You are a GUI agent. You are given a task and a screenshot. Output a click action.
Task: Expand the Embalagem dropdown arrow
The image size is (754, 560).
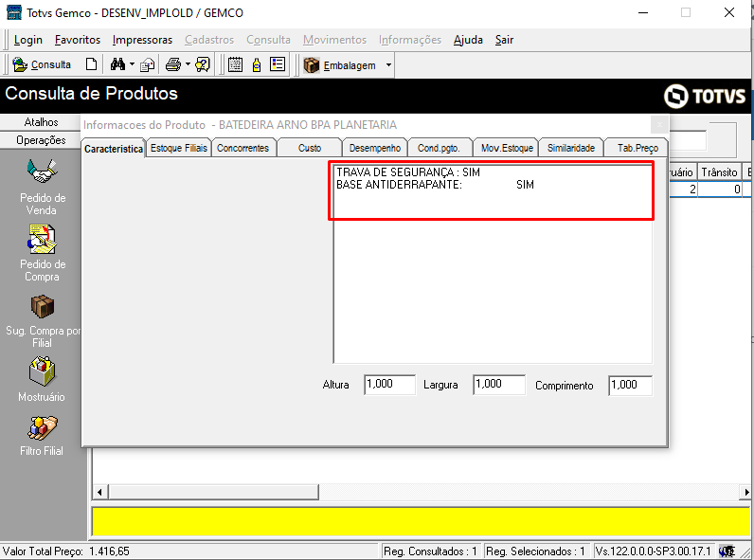[388, 65]
